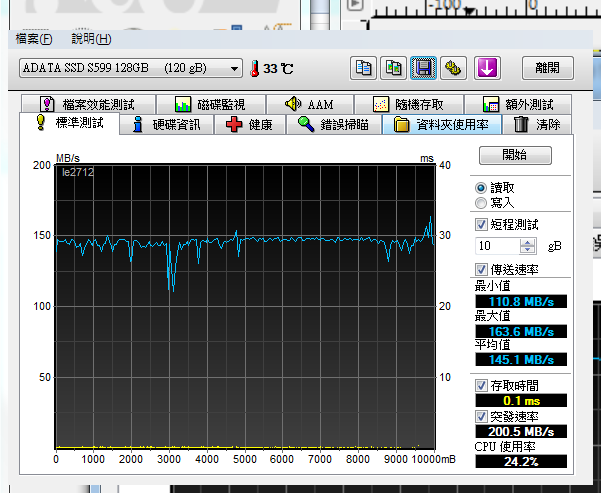Click the 163.6 MB/s maximum value
The width and height of the screenshot is (601, 493).
pos(521,331)
